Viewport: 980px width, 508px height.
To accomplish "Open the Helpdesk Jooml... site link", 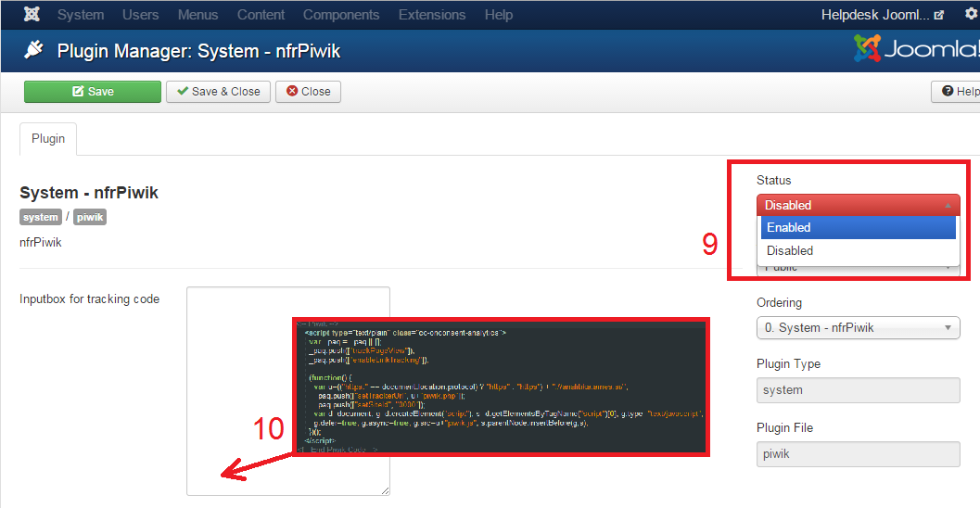I will coord(875,15).
